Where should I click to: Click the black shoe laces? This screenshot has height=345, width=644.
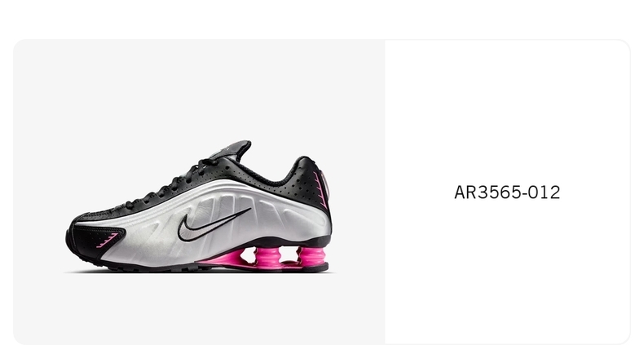(173, 184)
